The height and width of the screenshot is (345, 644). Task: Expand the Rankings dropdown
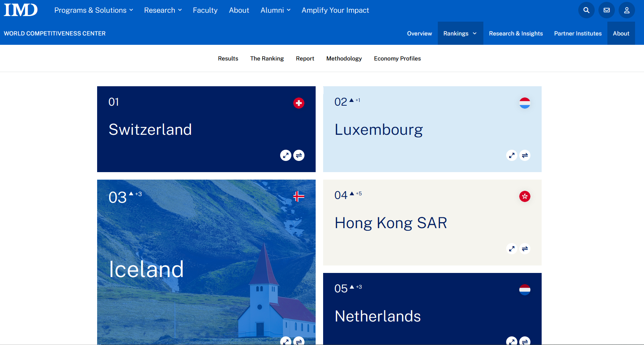click(460, 33)
